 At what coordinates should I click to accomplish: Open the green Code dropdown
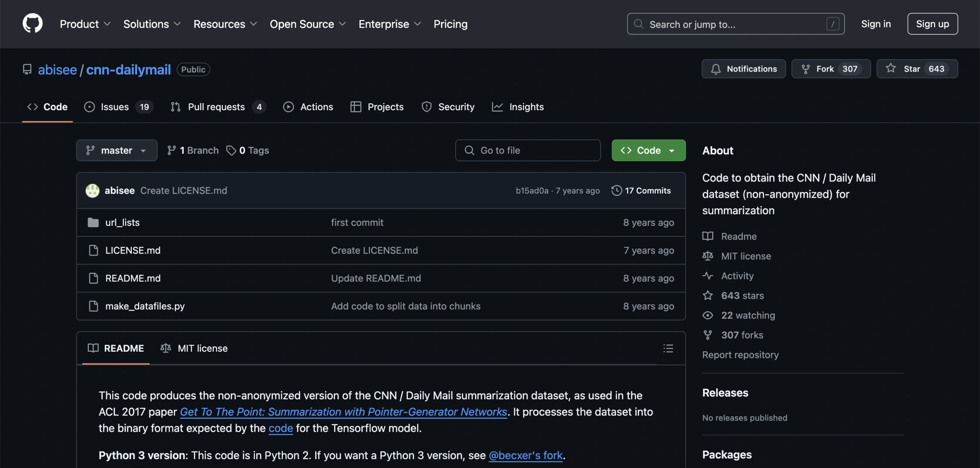pos(648,150)
